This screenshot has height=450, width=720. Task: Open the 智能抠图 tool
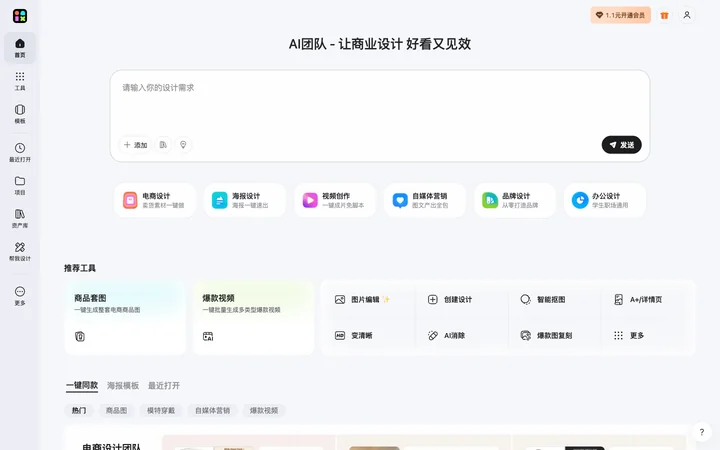(543, 299)
